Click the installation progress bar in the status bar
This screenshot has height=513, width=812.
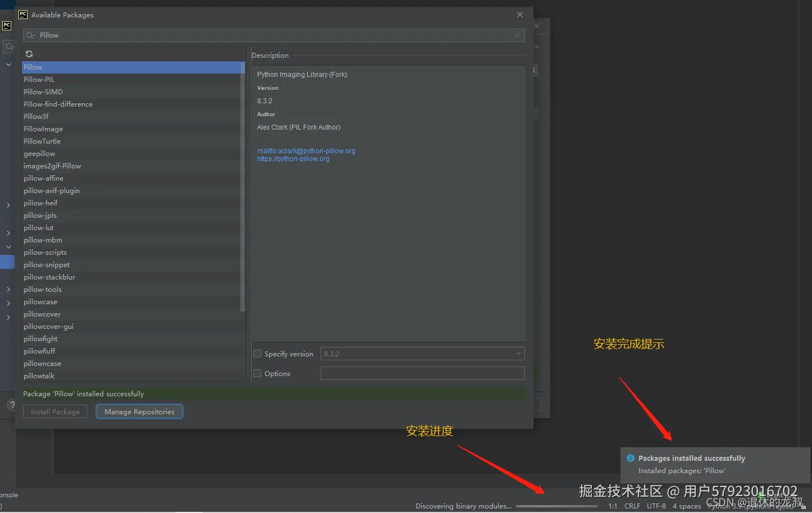(557, 506)
